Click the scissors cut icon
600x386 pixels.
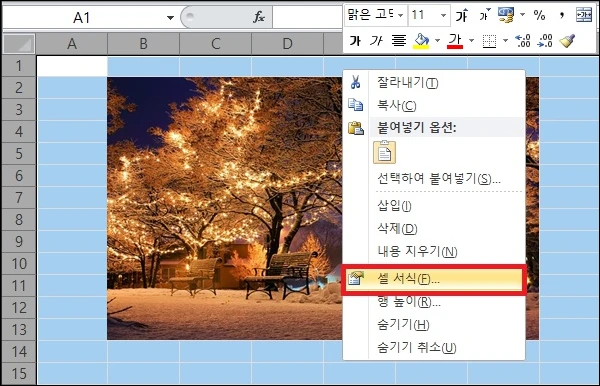tap(355, 82)
